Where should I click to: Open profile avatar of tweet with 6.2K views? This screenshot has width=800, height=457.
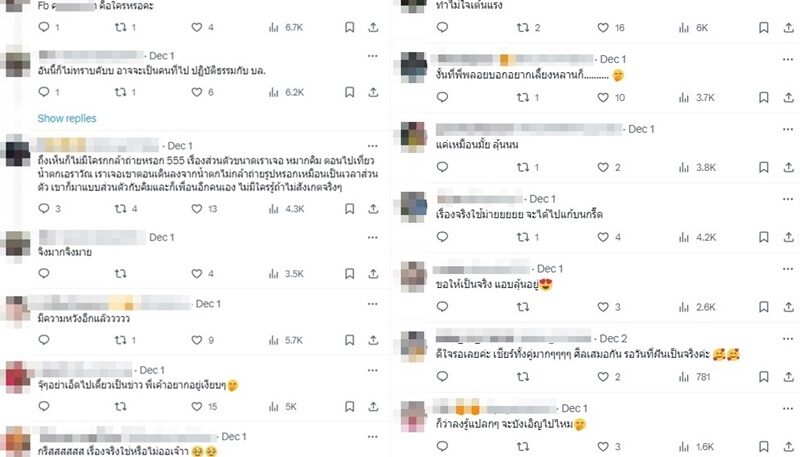pyautogui.click(x=17, y=63)
